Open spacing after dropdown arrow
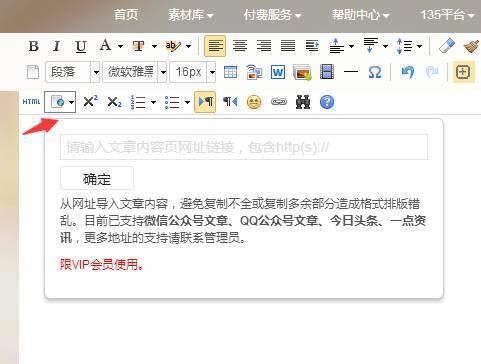481x364 pixels. click(x=385, y=46)
